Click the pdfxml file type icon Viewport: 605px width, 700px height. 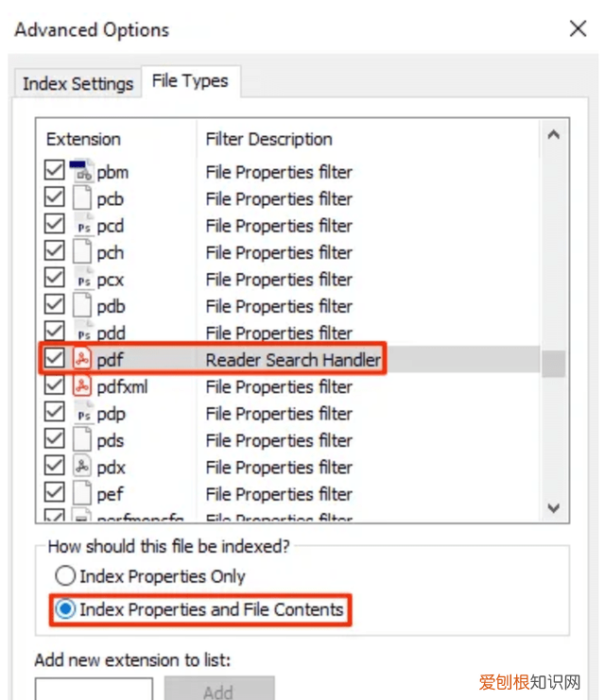pyautogui.click(x=82, y=386)
